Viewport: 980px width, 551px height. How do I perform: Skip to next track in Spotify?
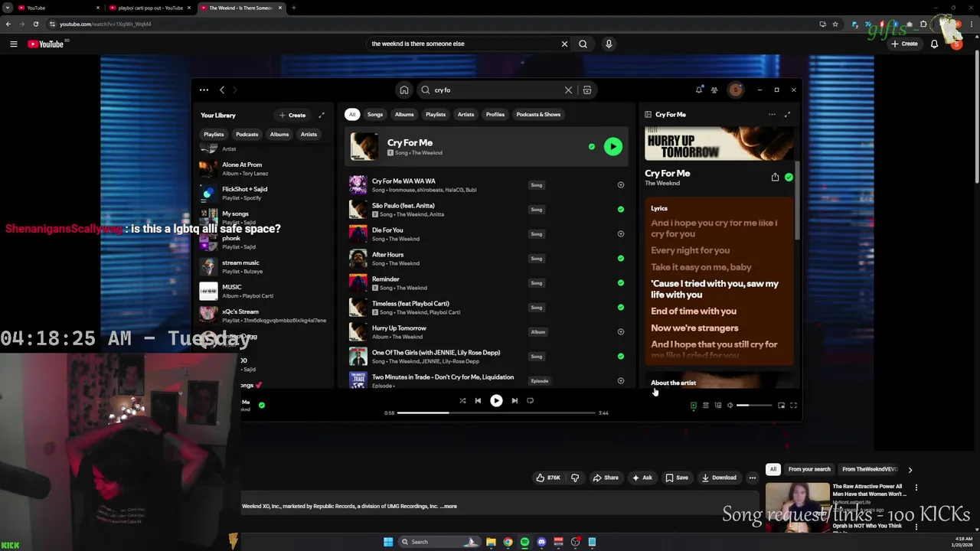click(514, 400)
